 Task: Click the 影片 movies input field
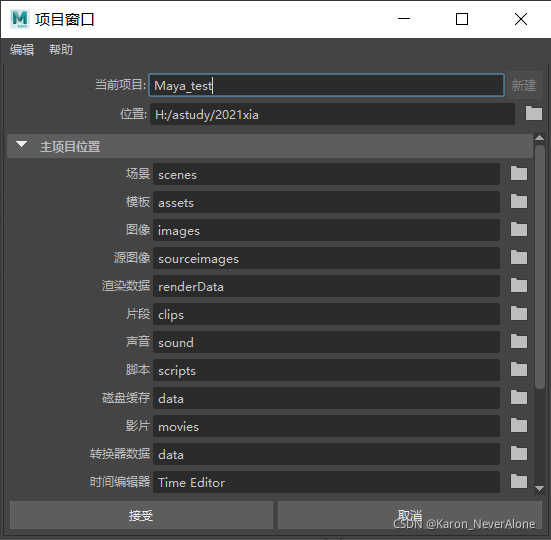[x=326, y=426]
